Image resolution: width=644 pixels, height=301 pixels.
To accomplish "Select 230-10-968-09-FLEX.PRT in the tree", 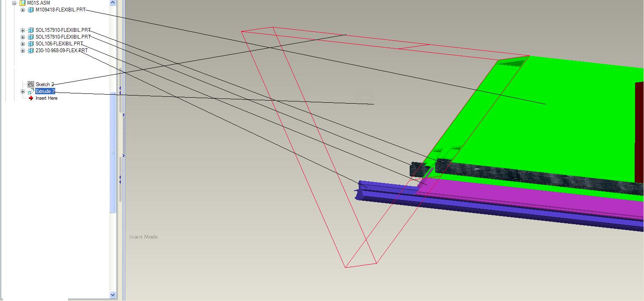I will tap(62, 51).
